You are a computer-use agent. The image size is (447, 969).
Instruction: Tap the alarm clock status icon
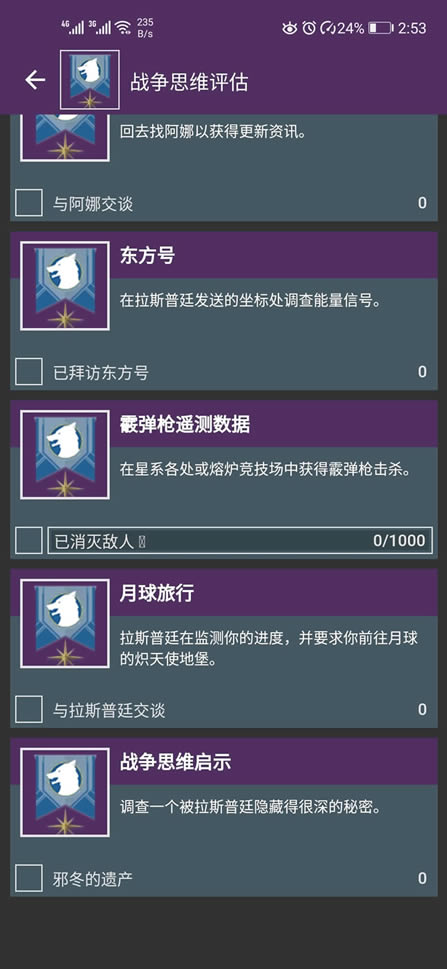coord(309,28)
